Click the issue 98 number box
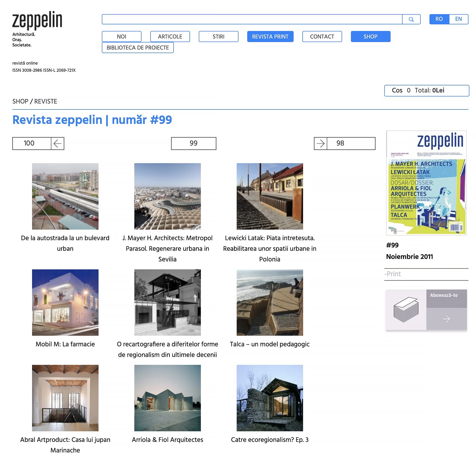The height and width of the screenshot is (460, 476). pyautogui.click(x=351, y=143)
